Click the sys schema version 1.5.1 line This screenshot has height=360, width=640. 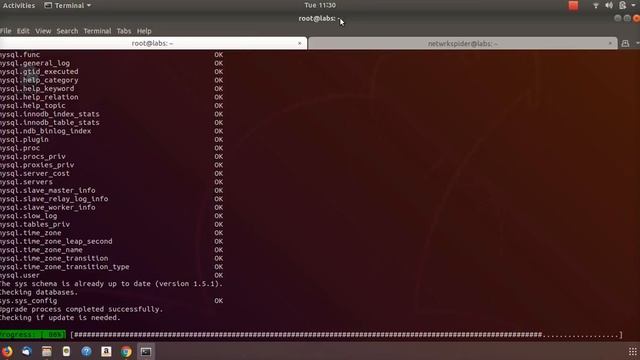(x=111, y=284)
